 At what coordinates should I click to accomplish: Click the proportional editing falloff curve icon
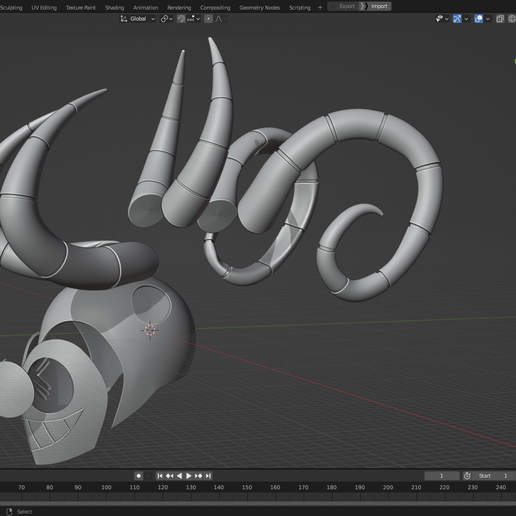tap(219, 19)
